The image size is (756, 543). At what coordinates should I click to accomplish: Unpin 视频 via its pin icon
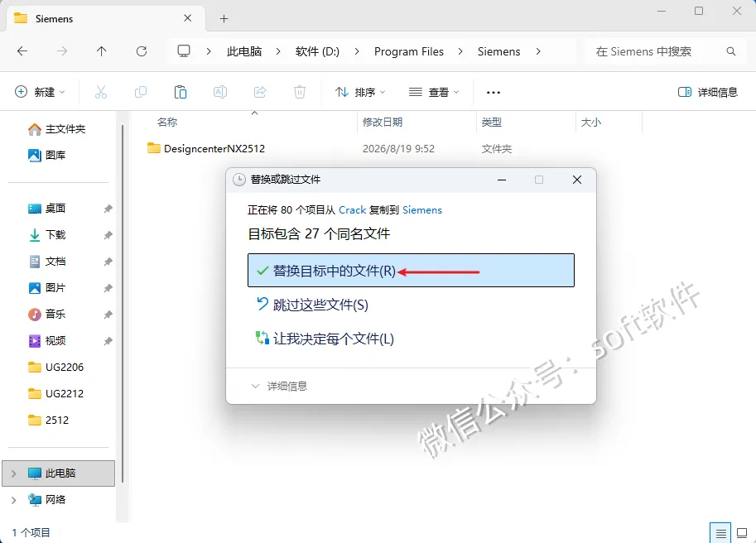point(108,341)
